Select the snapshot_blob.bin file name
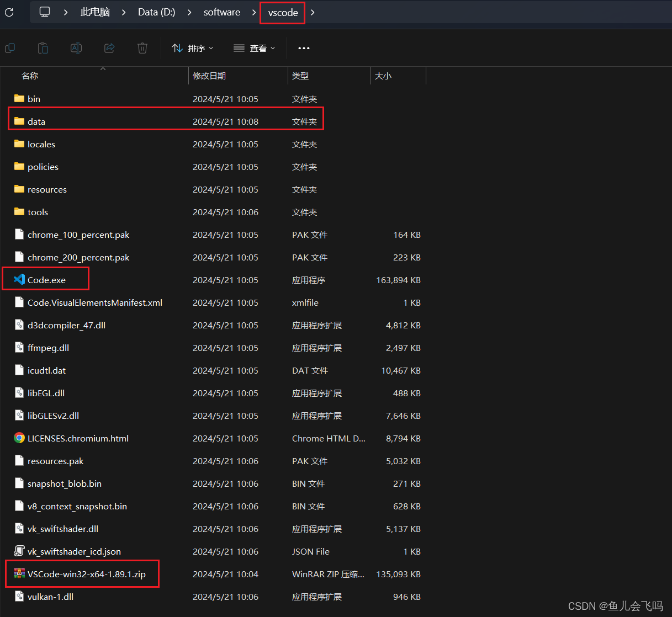Screen dimensions: 672x617 pyautogui.click(x=65, y=483)
